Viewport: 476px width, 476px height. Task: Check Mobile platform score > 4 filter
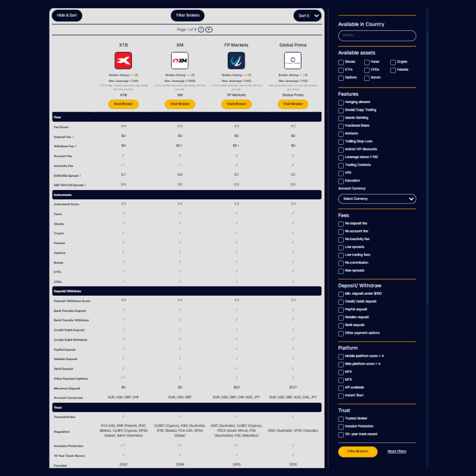[x=341, y=356]
